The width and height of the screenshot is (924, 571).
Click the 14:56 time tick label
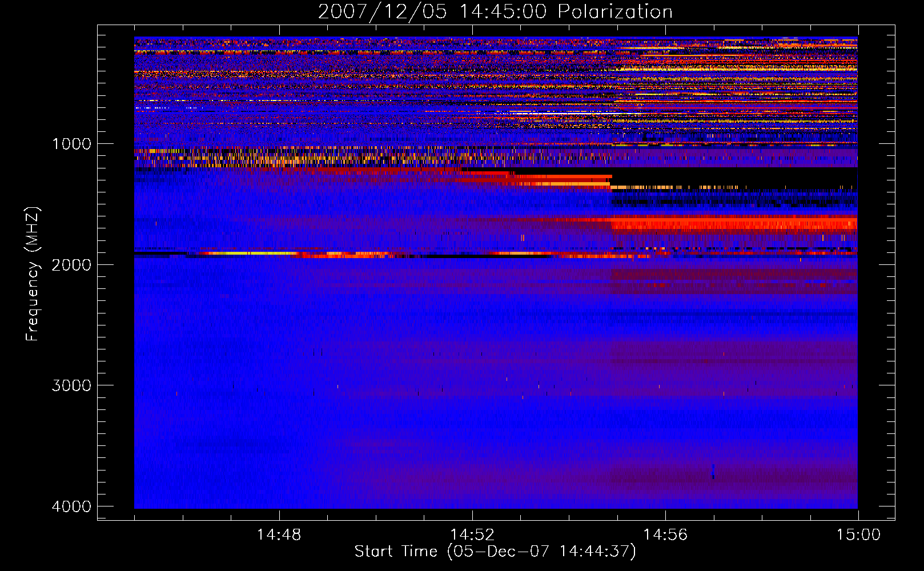click(665, 535)
